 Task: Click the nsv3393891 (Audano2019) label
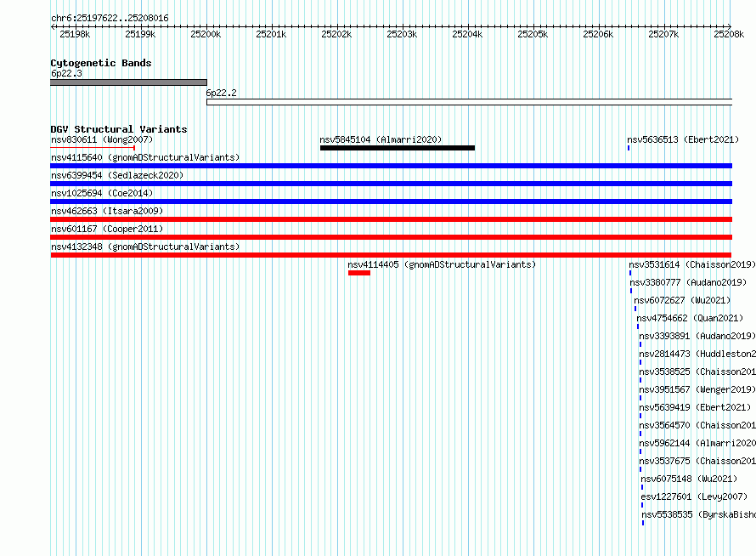pos(697,336)
